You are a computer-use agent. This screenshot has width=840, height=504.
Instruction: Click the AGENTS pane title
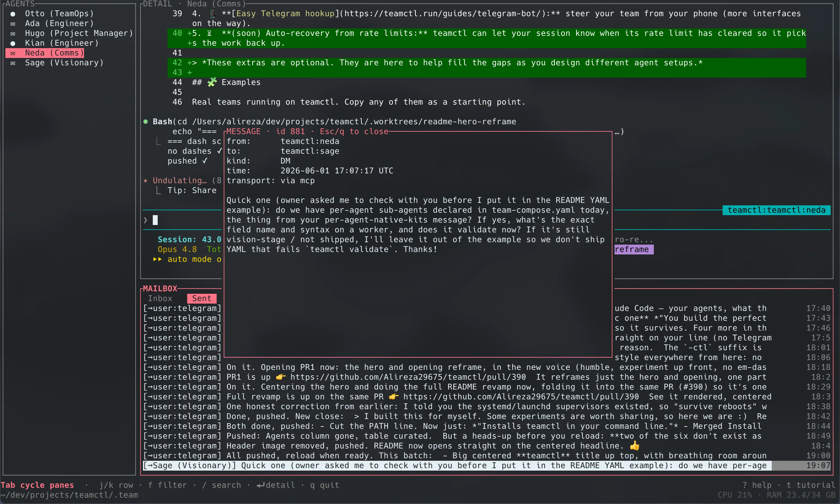click(20, 4)
